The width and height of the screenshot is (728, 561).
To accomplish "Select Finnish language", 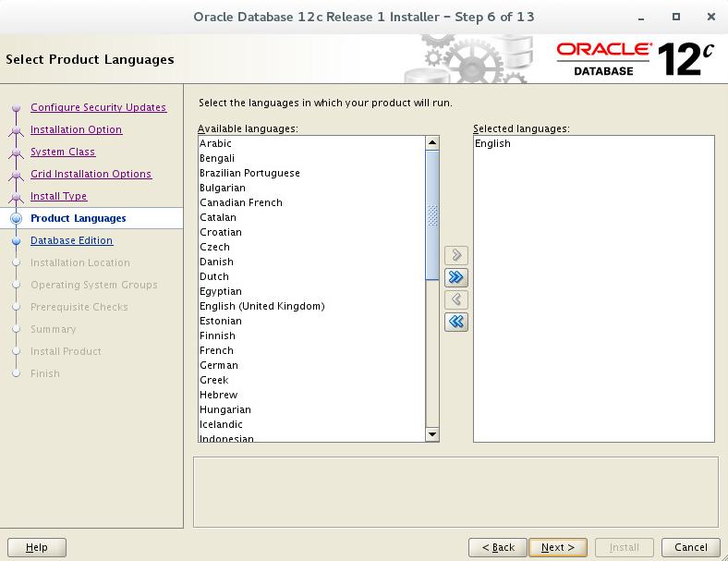I will coord(311,335).
